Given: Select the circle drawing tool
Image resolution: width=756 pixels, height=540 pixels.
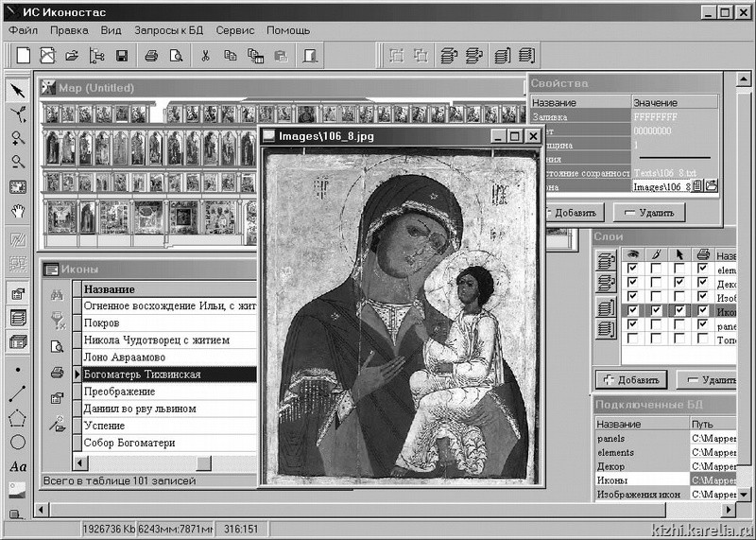Looking at the screenshot, I should 17,442.
